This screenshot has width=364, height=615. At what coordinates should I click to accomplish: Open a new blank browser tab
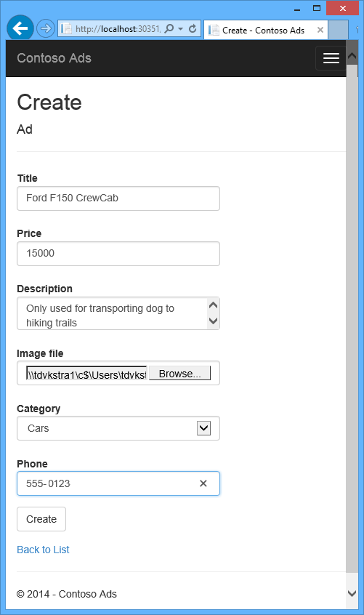(x=338, y=30)
